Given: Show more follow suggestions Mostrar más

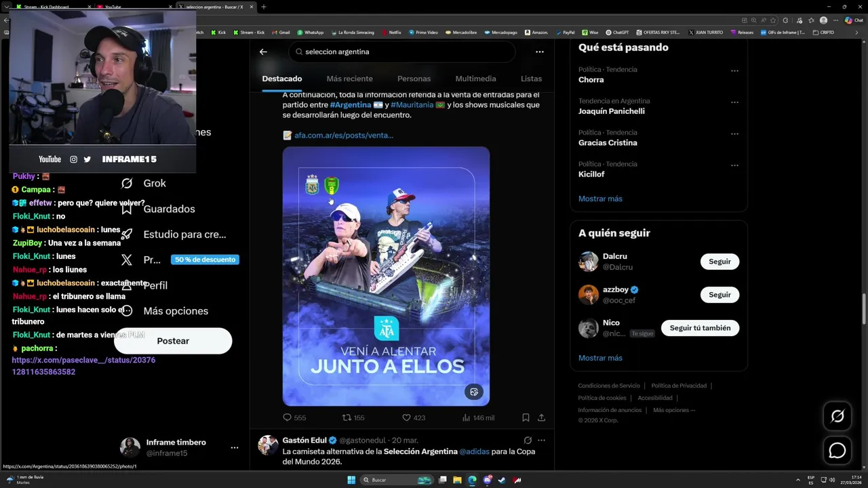Looking at the screenshot, I should tap(600, 358).
